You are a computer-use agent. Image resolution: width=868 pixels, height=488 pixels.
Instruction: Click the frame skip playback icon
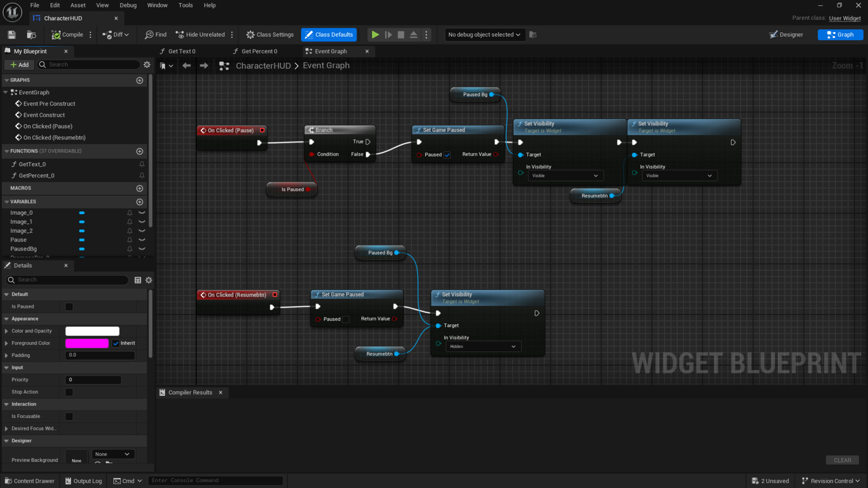pos(388,35)
